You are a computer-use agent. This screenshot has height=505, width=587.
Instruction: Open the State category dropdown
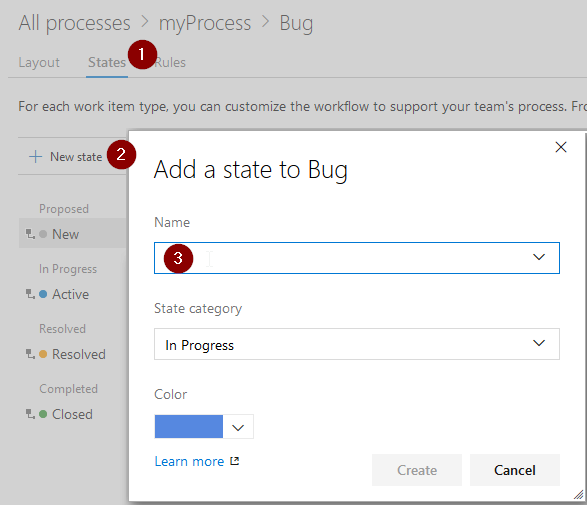click(357, 344)
